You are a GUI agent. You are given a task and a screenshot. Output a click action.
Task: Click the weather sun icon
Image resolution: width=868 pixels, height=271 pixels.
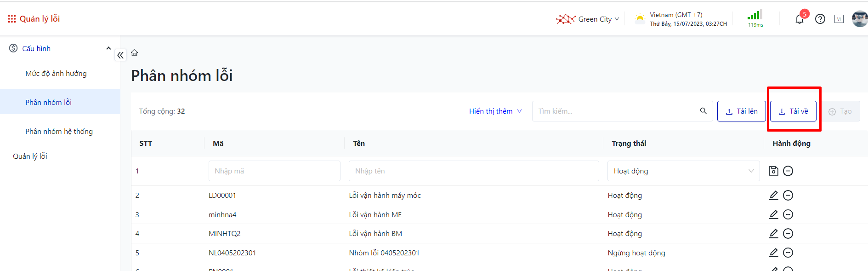[x=640, y=19]
